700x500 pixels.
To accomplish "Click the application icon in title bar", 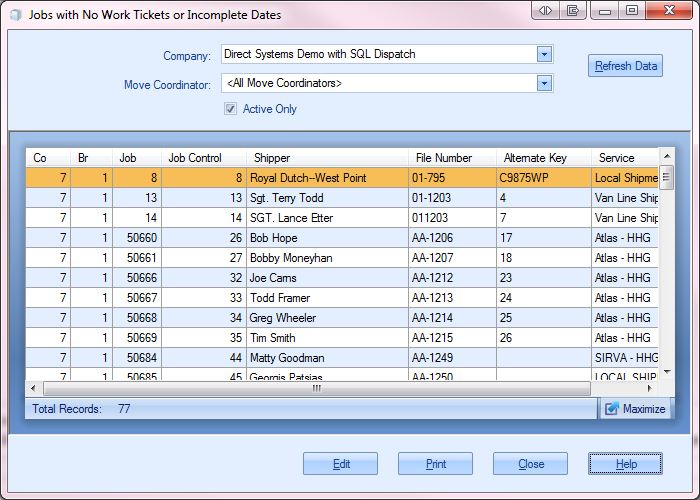I will pyautogui.click(x=13, y=15).
